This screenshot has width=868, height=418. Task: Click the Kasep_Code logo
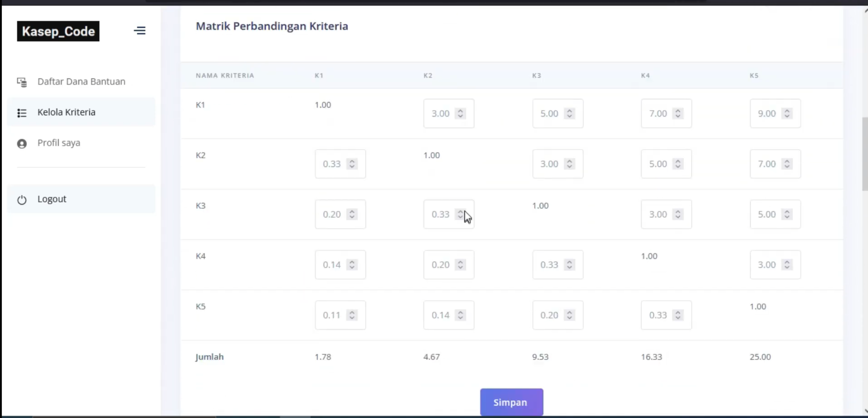pyautogui.click(x=58, y=31)
